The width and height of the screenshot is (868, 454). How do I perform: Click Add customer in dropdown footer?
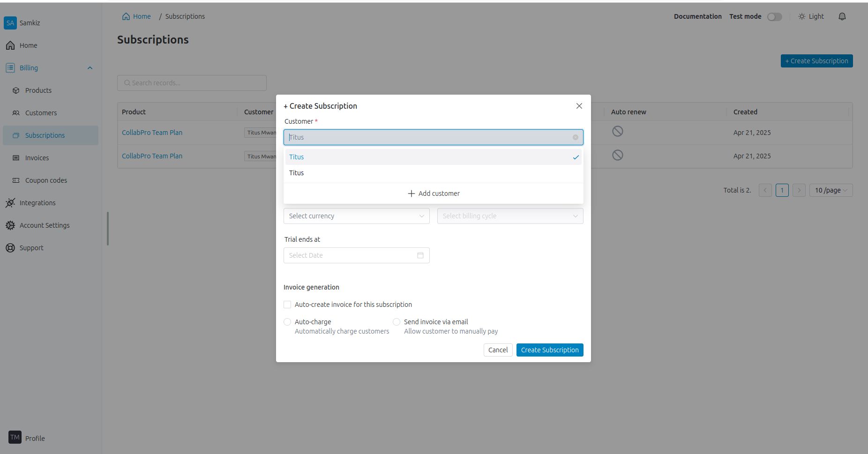[x=434, y=194]
